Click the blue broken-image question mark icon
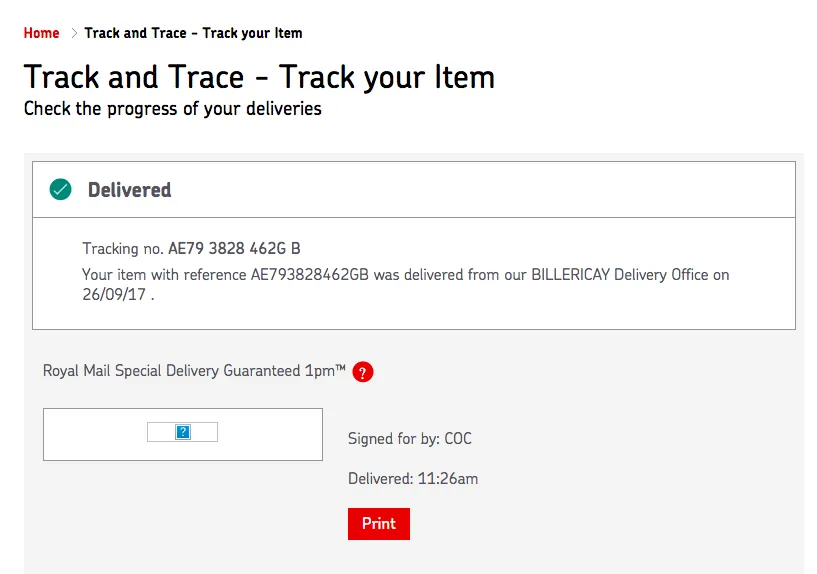The width and height of the screenshot is (817, 574). point(182,432)
